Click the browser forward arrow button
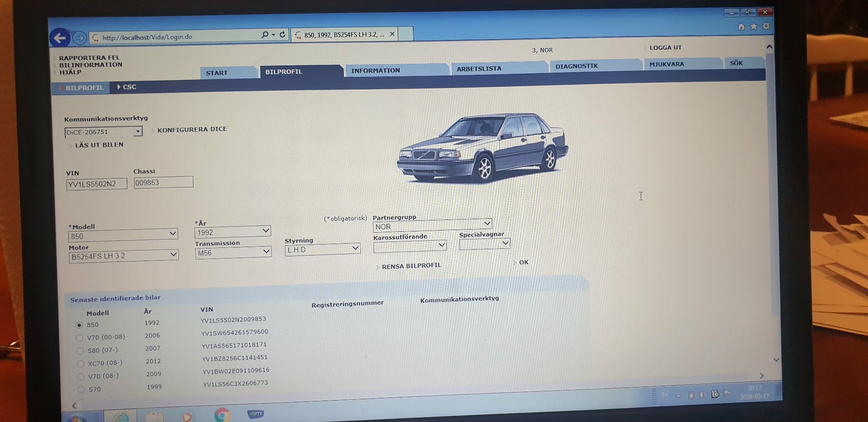The width and height of the screenshot is (868, 422). point(79,38)
